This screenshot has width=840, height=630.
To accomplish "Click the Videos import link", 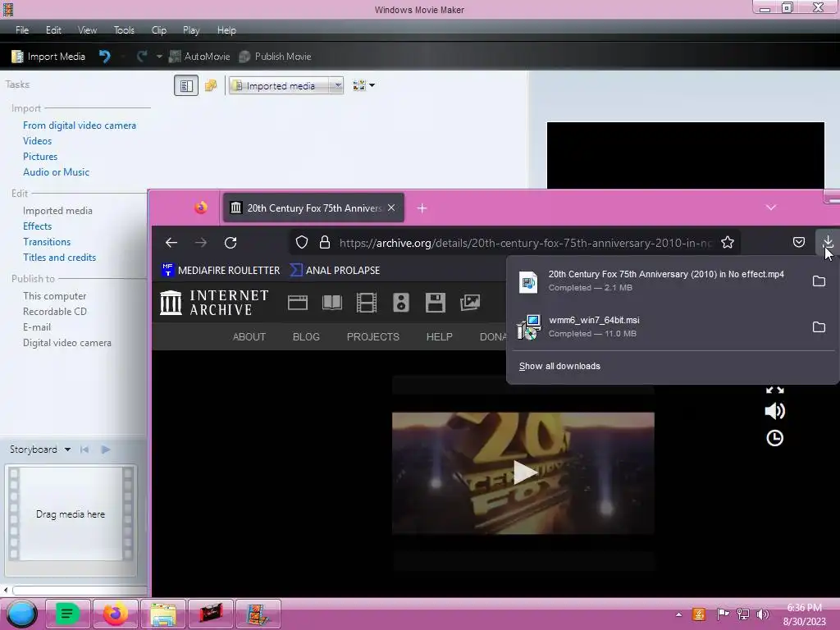I will tap(37, 141).
